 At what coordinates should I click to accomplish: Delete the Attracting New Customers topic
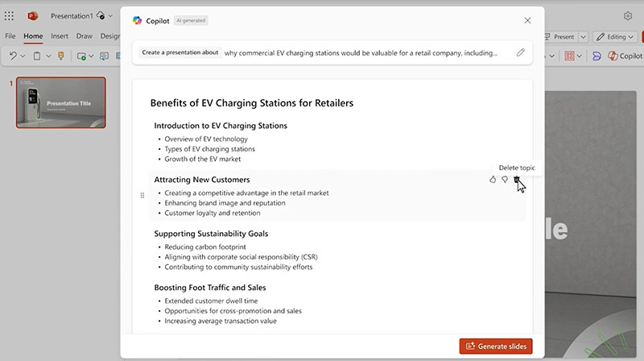[x=517, y=179]
